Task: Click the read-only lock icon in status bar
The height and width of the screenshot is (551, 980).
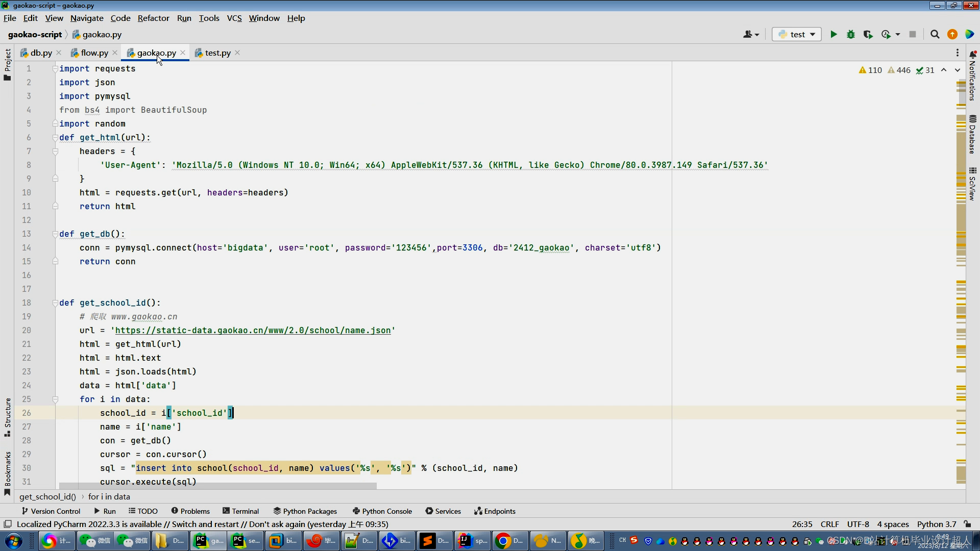Action: [967, 524]
